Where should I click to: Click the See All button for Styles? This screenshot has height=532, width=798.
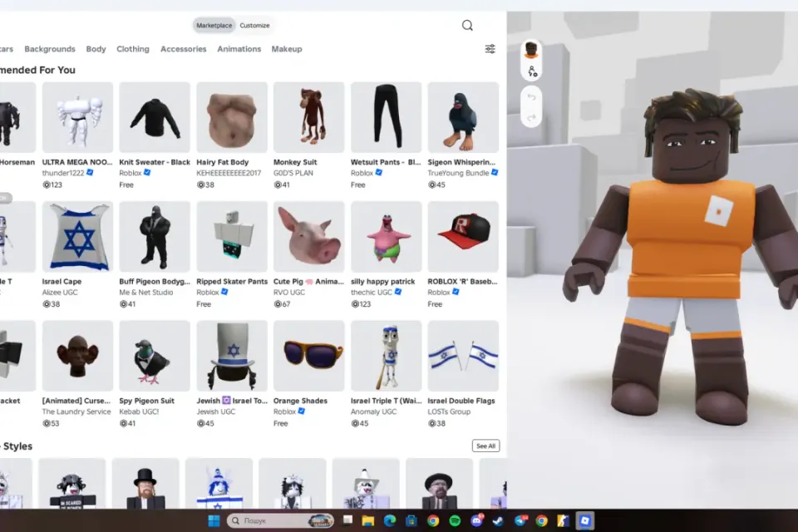[485, 446]
